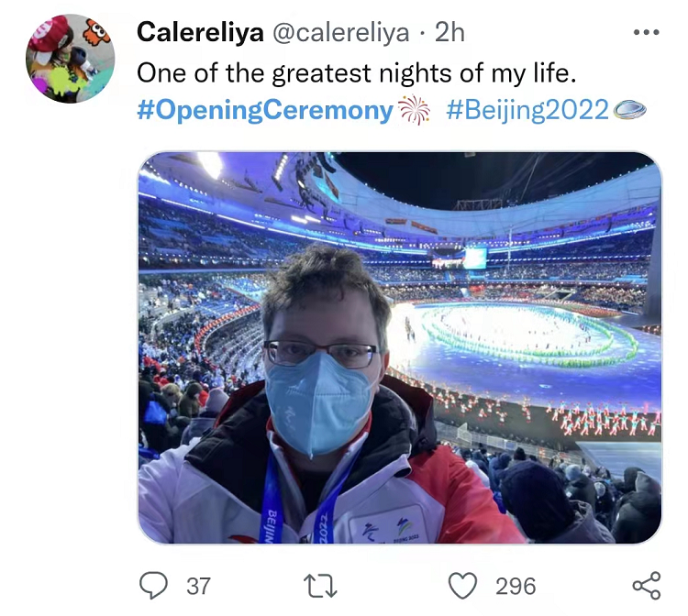Click the stadium emoji after #Beijing2022

[x=630, y=111]
